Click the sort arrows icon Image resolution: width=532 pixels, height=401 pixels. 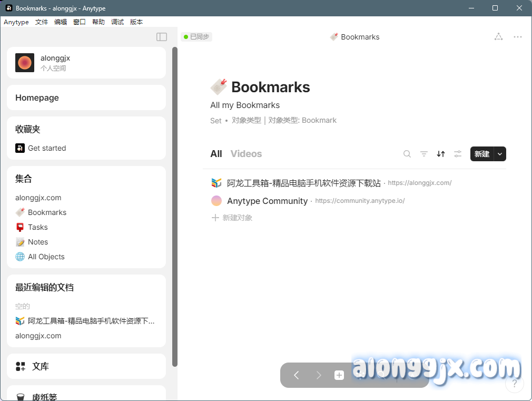(x=441, y=154)
